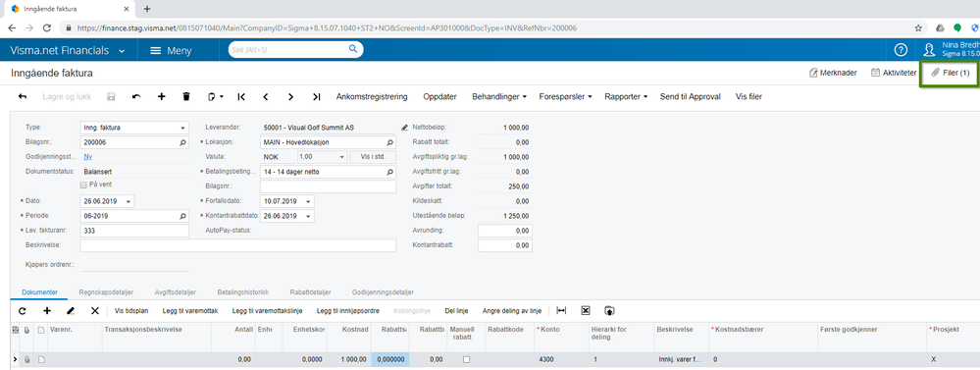Click the Vis filer button
Viewport: 980px width, 370px height.
pos(748,97)
